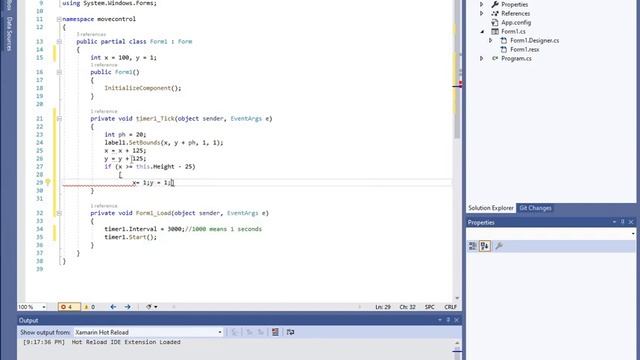Toggle auto-hide pin of Output panel
The height and width of the screenshot is (360, 640).
point(448,320)
